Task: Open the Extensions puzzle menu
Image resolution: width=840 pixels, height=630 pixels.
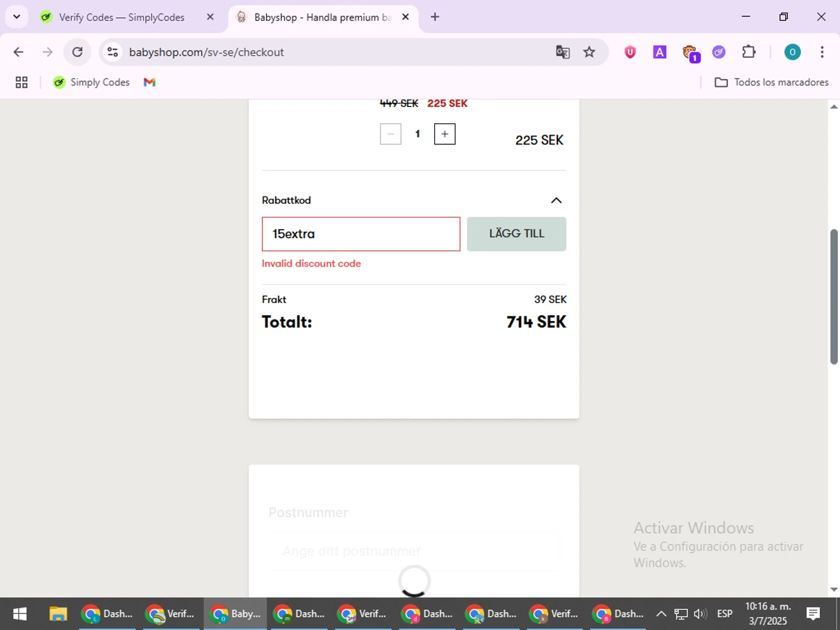Action: click(749, 52)
